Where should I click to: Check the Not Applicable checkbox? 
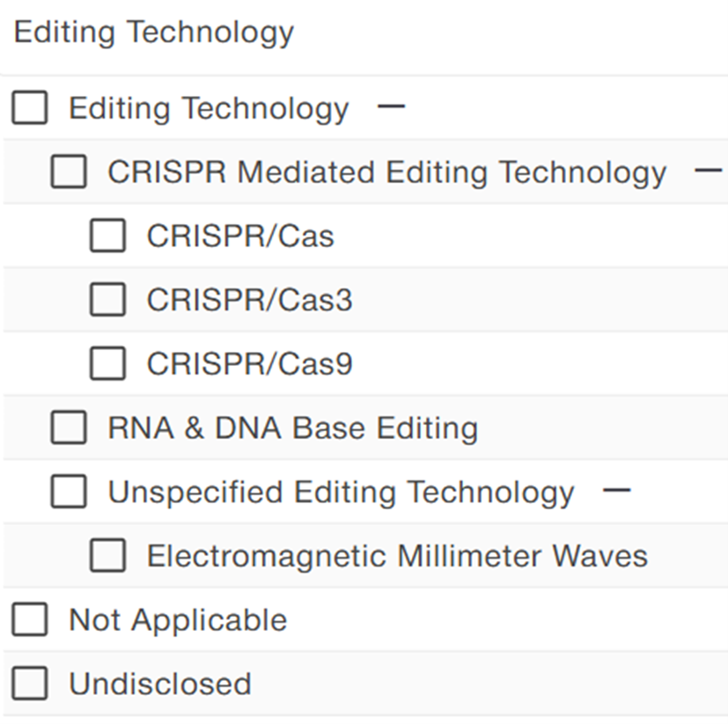click(x=30, y=620)
